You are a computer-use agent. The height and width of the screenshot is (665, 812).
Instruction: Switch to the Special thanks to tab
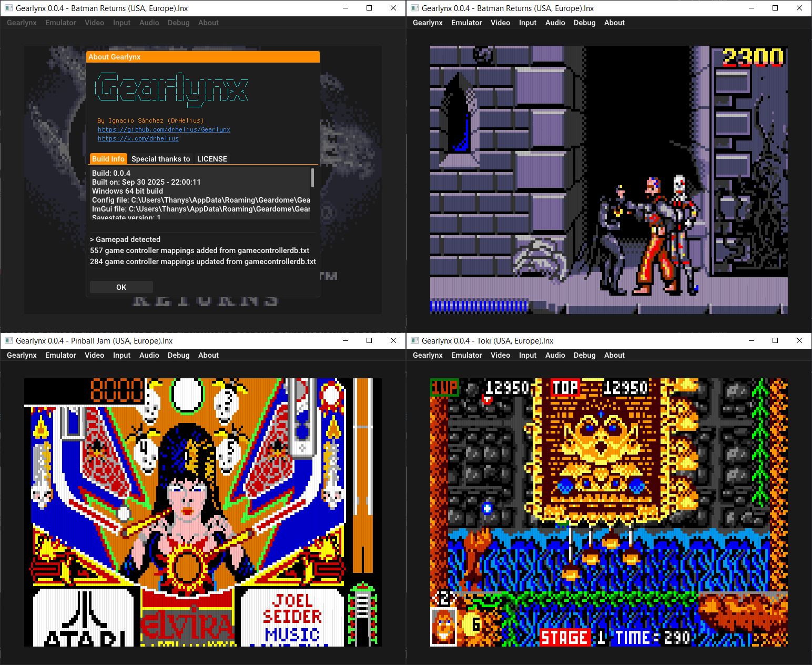[x=160, y=159]
